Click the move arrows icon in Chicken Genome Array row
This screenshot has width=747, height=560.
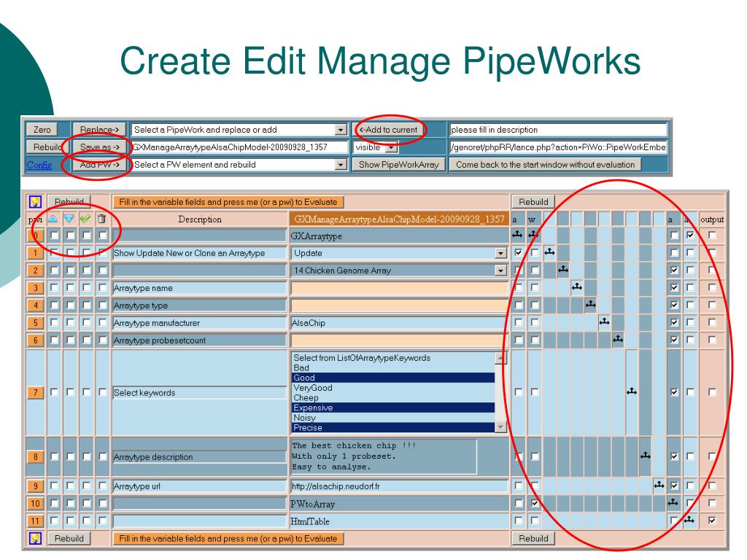click(563, 270)
